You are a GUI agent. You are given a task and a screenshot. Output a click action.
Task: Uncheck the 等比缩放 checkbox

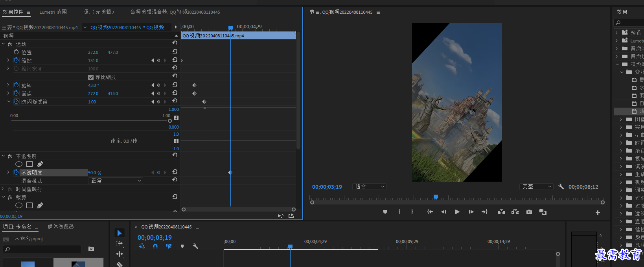click(x=91, y=77)
